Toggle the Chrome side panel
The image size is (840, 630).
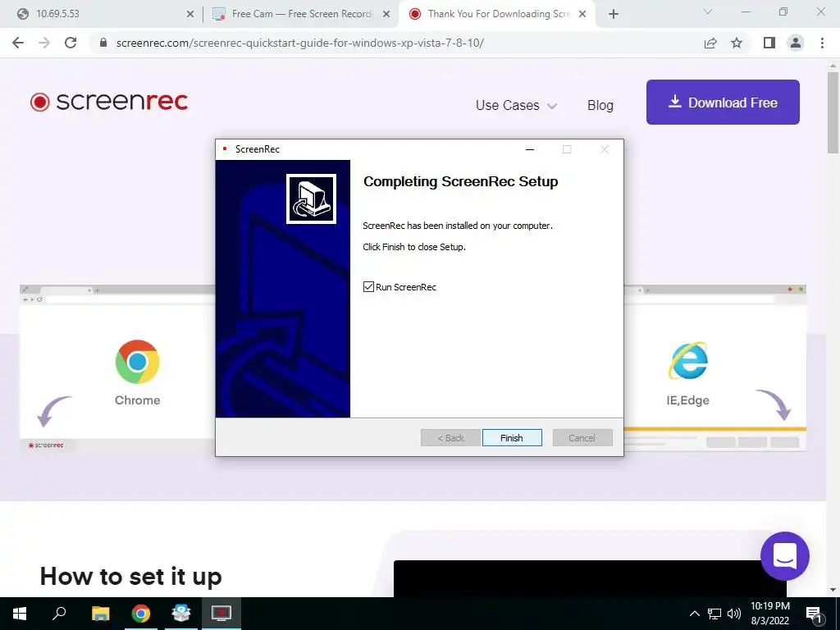pyautogui.click(x=769, y=43)
